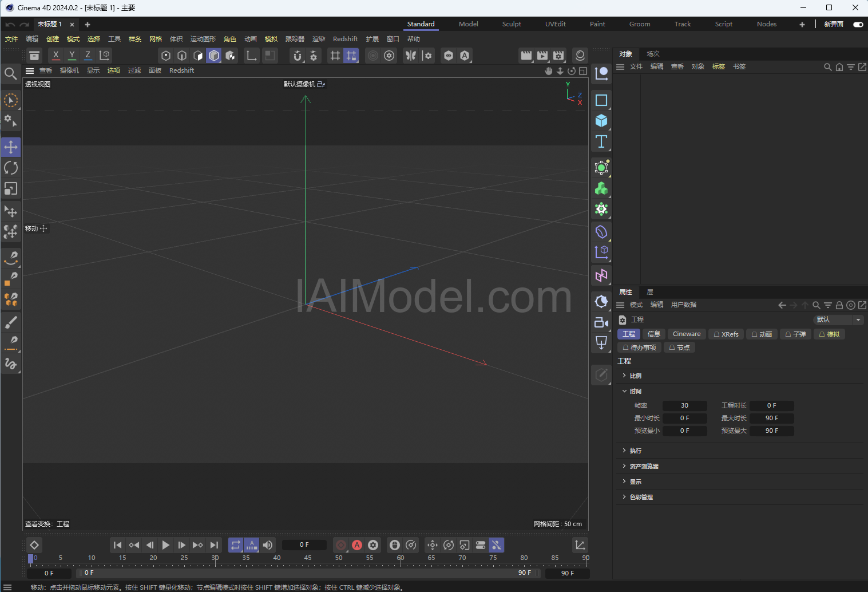
Task: Toggle the Z axis lock
Action: pos(88,56)
